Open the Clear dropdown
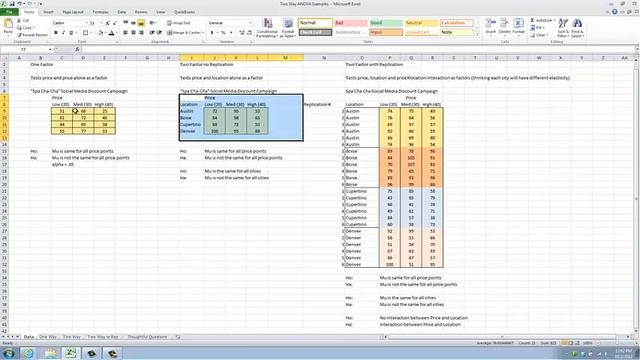This screenshot has height=360, width=640. click(x=539, y=35)
